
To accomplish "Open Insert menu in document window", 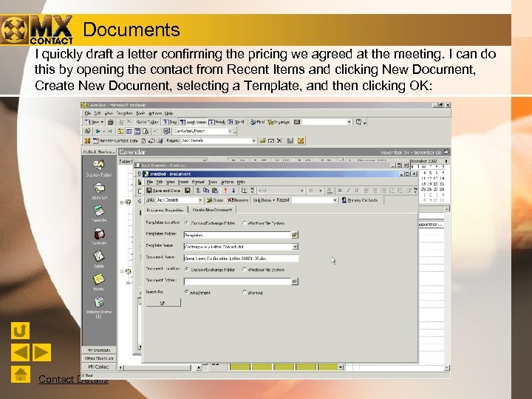I will coord(183,183).
